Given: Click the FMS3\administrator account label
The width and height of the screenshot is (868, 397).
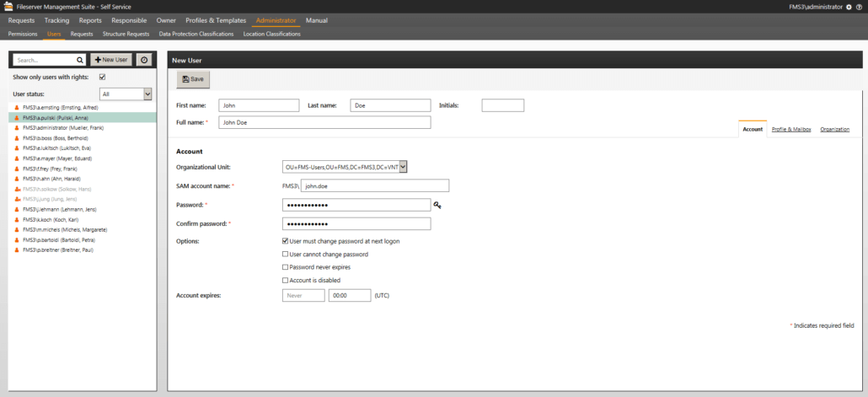Looking at the screenshot, I should tap(816, 7).
